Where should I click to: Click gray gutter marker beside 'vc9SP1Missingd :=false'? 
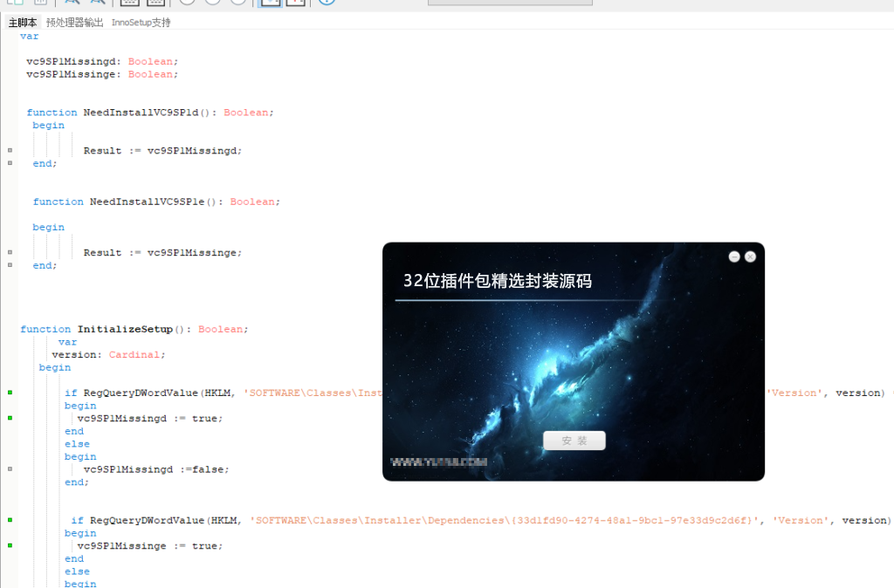click(10, 469)
